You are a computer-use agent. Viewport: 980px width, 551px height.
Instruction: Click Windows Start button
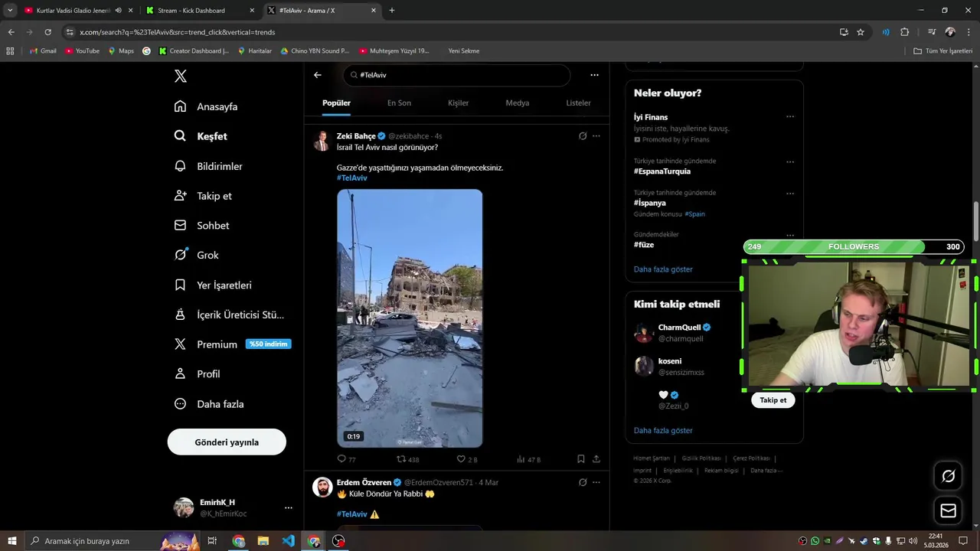11,541
